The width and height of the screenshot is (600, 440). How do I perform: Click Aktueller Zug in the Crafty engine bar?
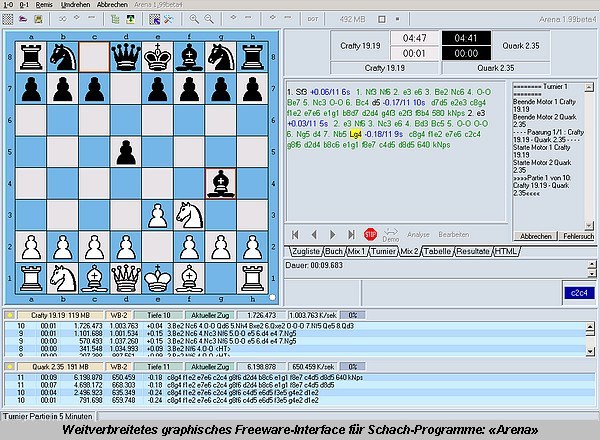(210, 315)
